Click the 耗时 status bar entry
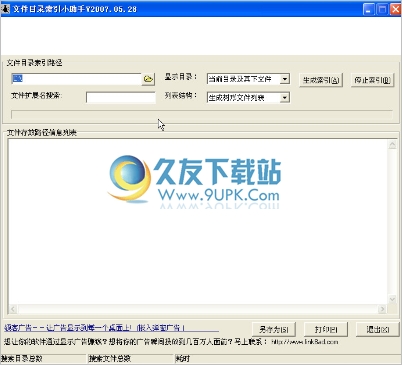The image size is (402, 365). (288, 359)
